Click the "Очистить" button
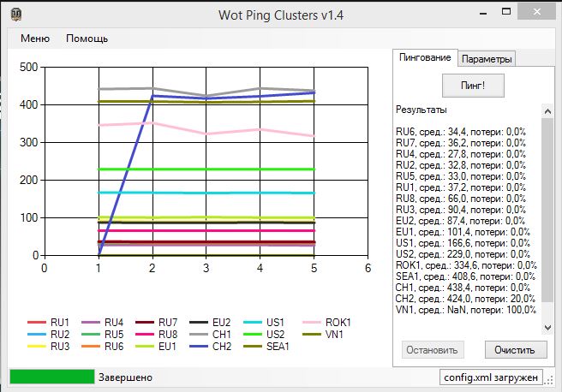The image size is (562, 392). [515, 349]
